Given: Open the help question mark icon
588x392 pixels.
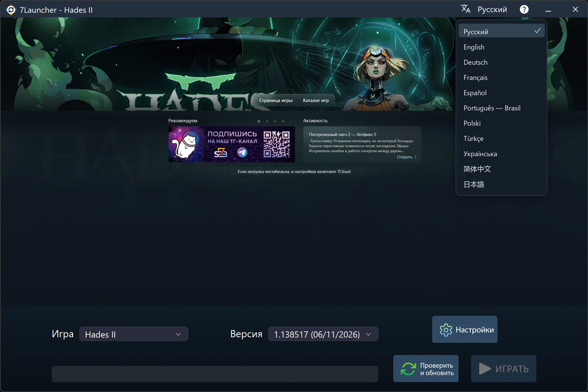Looking at the screenshot, I should coord(524,10).
